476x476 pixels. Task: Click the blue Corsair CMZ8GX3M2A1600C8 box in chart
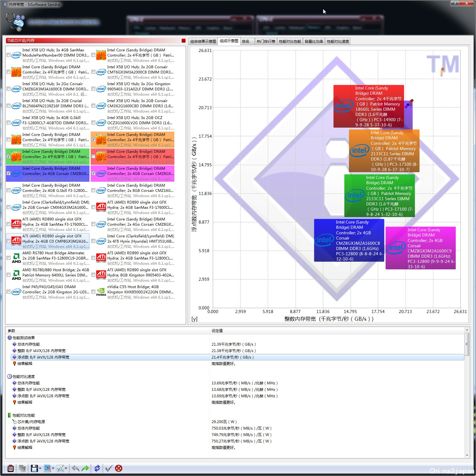pos(349,240)
